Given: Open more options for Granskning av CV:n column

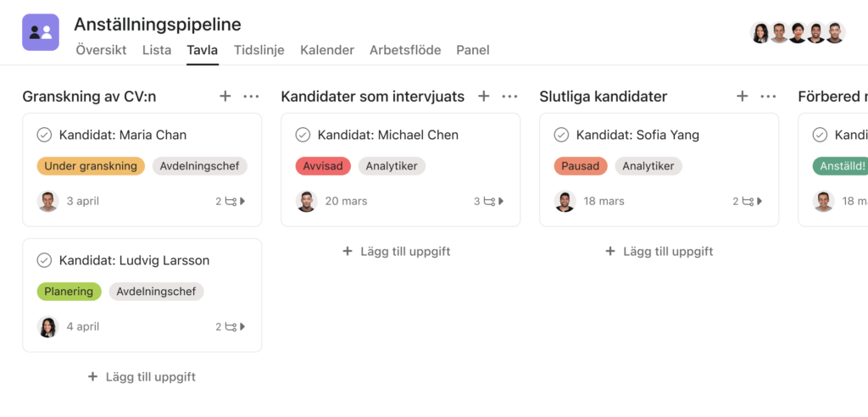Looking at the screenshot, I should 251,97.
